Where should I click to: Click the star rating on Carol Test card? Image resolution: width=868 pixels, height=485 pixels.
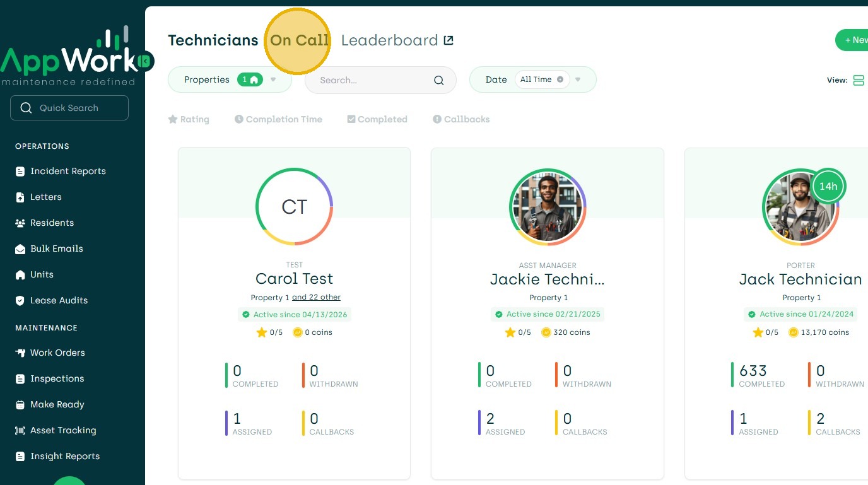pyautogui.click(x=269, y=332)
